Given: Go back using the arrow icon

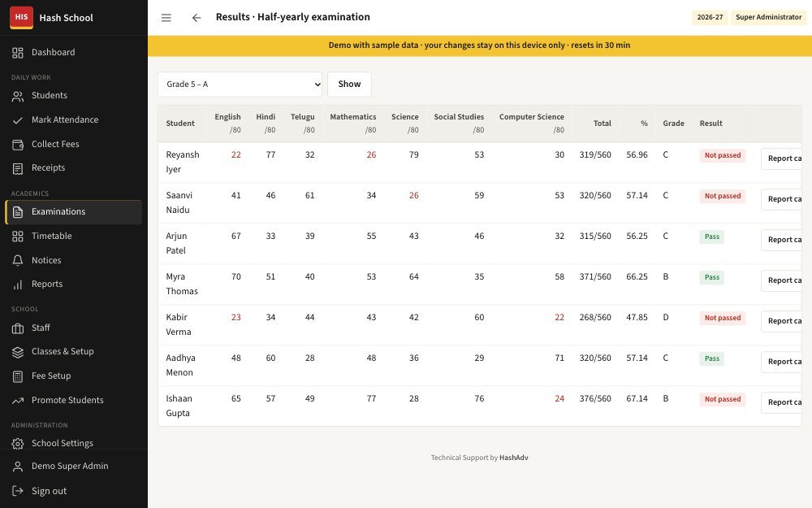Looking at the screenshot, I should (197, 18).
